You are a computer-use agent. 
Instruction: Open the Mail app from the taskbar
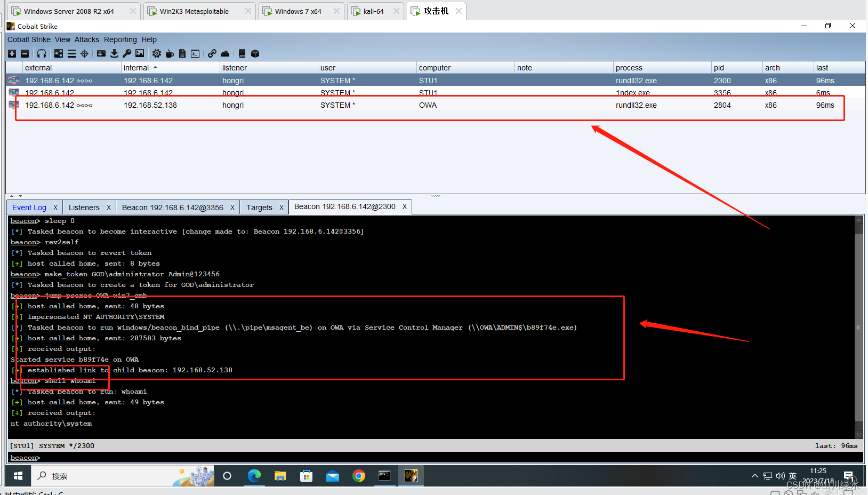coord(333,476)
